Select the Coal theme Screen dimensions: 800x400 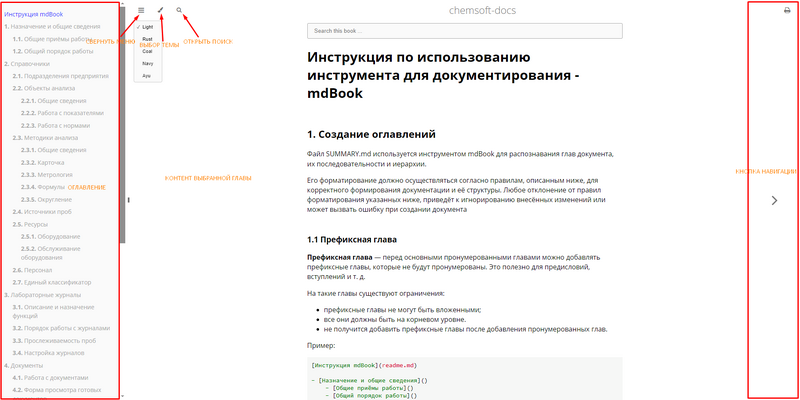(148, 52)
